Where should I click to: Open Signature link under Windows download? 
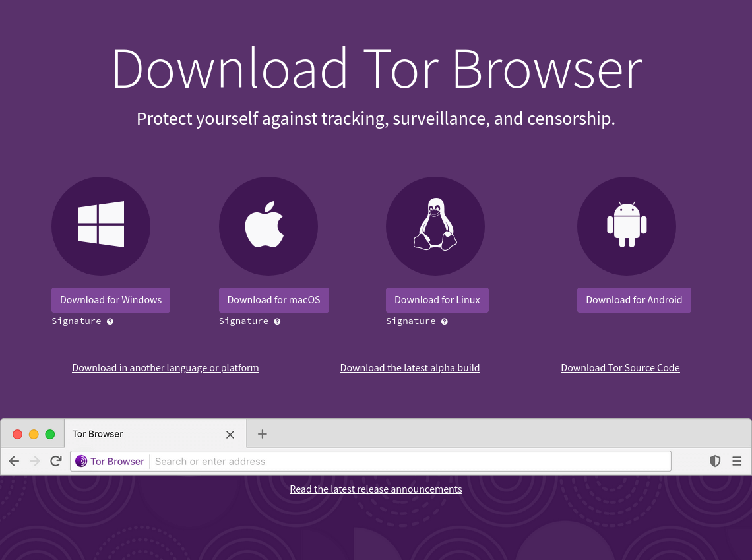(77, 321)
